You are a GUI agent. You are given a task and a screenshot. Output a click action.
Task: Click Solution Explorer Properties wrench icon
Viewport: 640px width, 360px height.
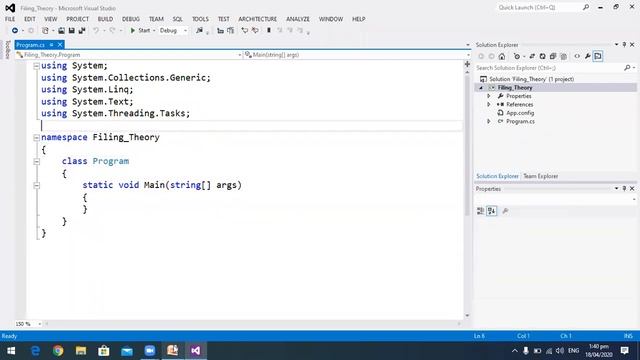pos(587,56)
